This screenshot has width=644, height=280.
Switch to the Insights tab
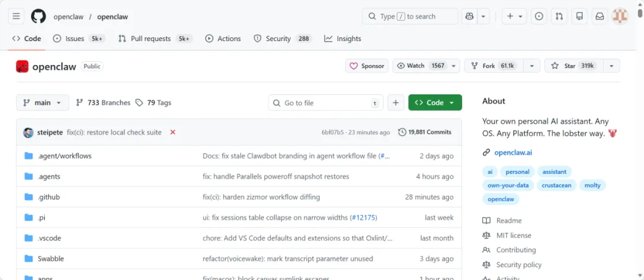click(x=343, y=39)
